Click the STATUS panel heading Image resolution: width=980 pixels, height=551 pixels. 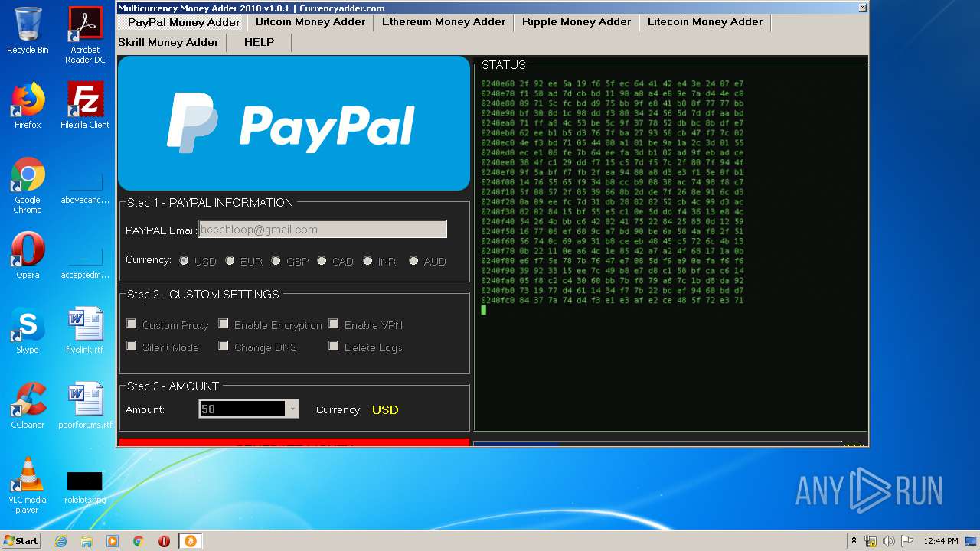[x=504, y=65]
